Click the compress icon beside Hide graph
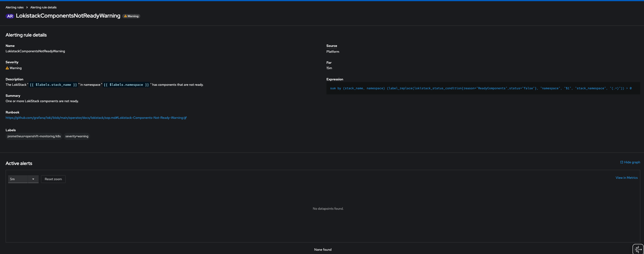644x254 pixels. tap(622, 162)
